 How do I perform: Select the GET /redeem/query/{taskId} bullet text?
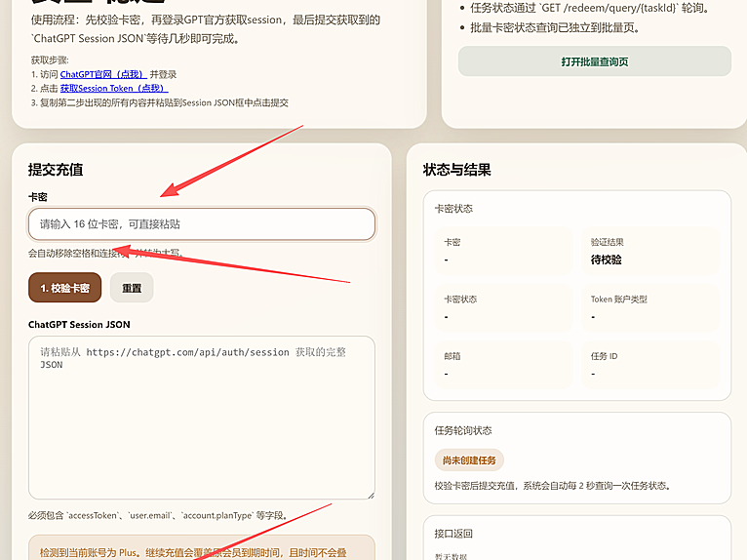point(590,8)
